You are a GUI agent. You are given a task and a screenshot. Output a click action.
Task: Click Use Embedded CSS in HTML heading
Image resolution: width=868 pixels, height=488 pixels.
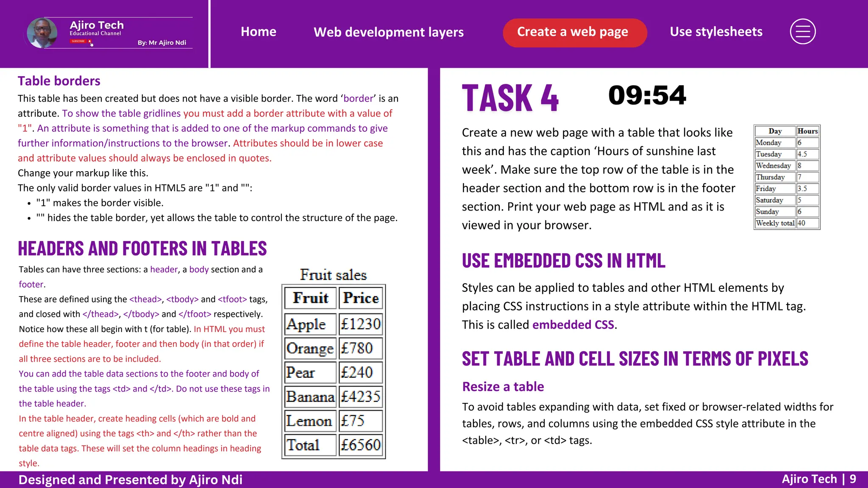click(563, 261)
